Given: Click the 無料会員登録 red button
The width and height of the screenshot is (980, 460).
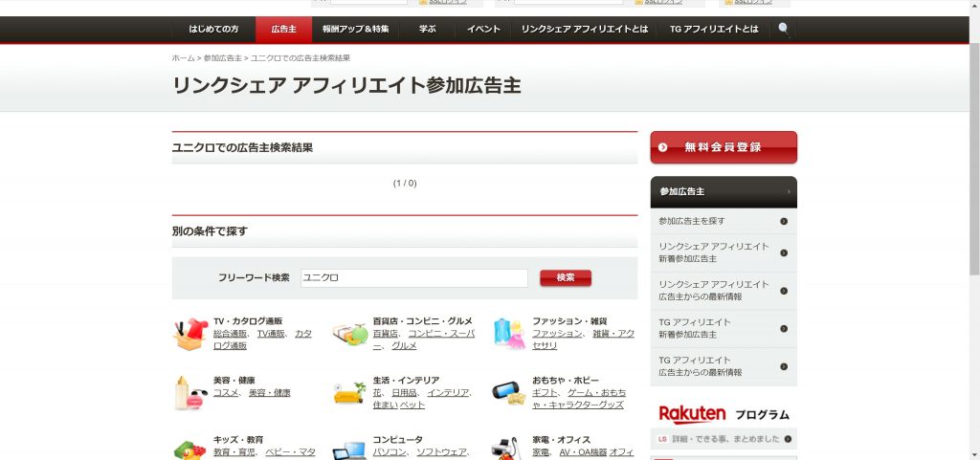Looking at the screenshot, I should tap(724, 147).
